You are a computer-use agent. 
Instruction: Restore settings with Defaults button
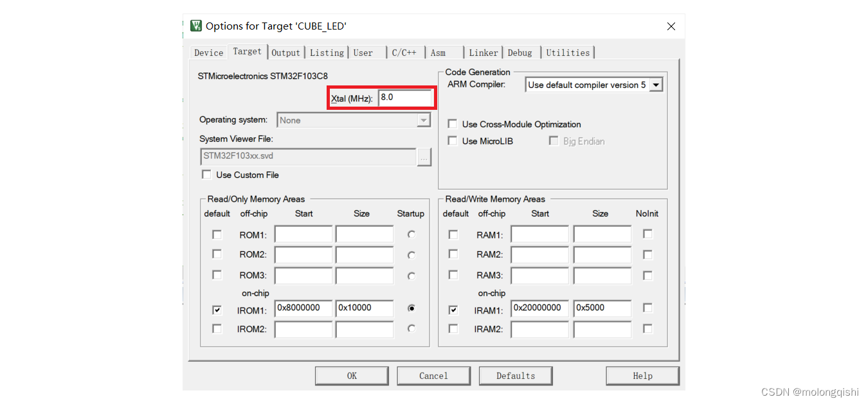click(x=516, y=376)
